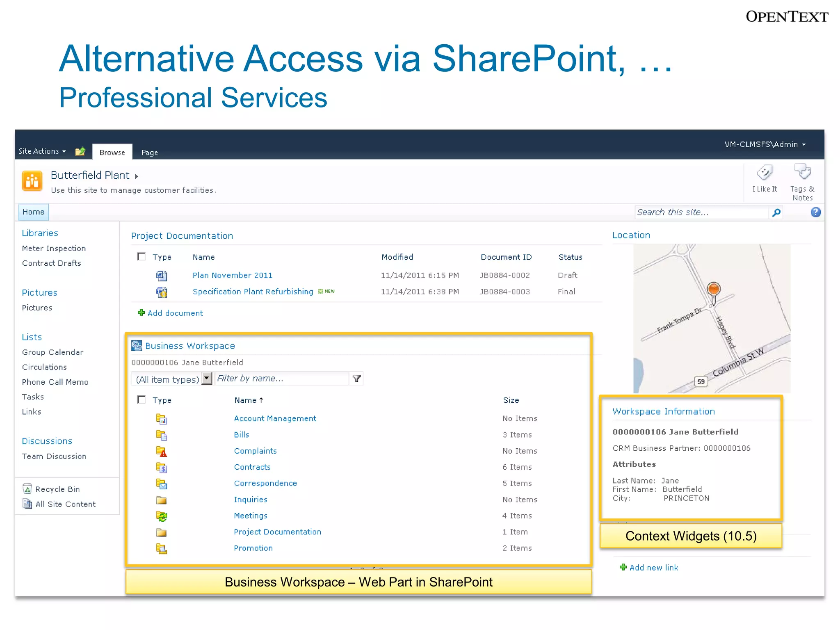Open the Circulations list
840x630 pixels.
[44, 367]
